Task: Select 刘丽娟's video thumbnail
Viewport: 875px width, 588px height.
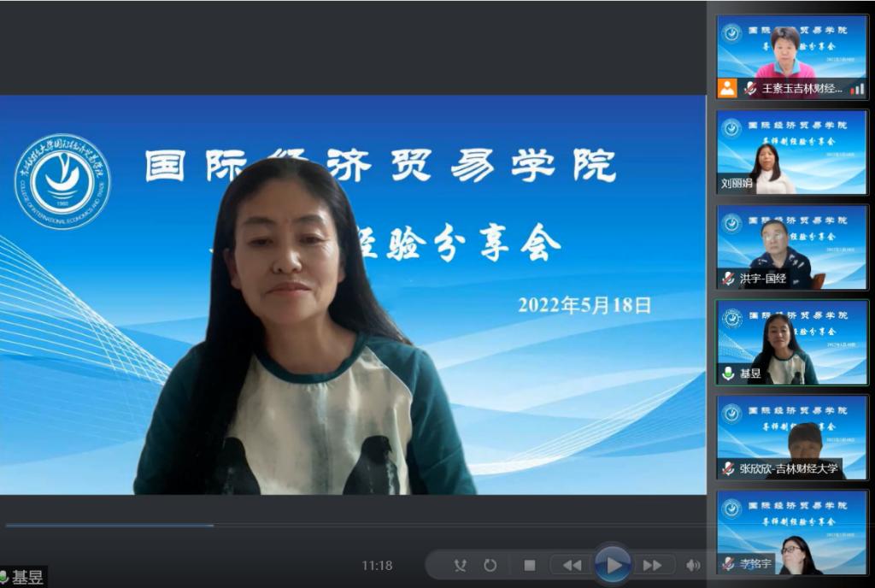Action: (792, 152)
